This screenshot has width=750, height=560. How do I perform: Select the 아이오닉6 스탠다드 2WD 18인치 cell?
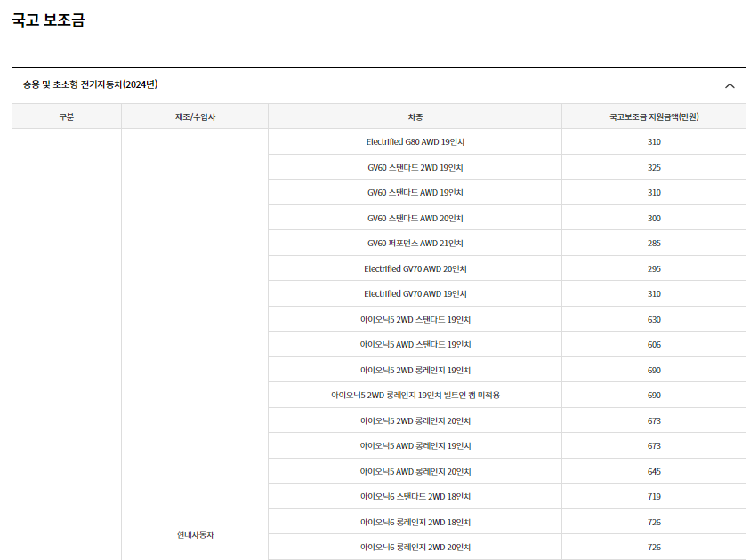415,497
